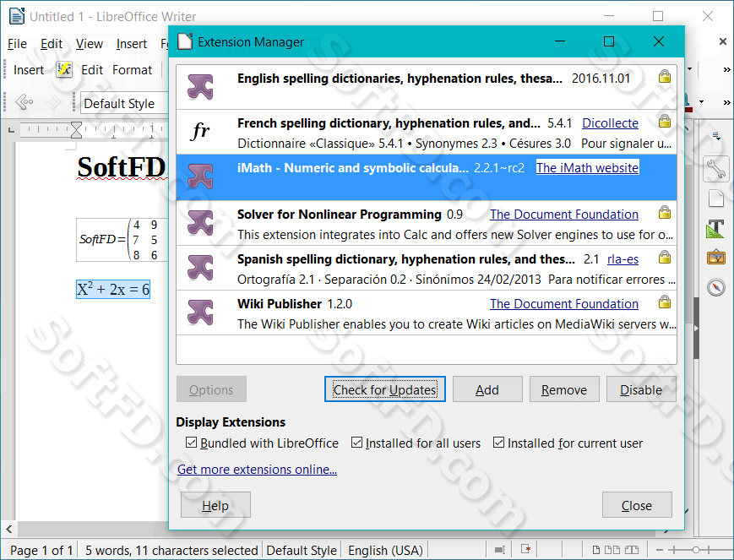Select single-page view in status bar
The image size is (734, 560).
[x=596, y=550]
